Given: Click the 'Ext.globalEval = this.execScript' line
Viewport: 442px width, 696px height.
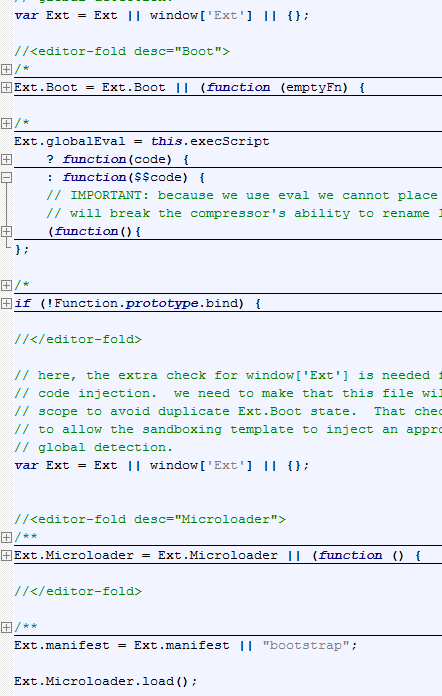Looking at the screenshot, I should [x=142, y=142].
